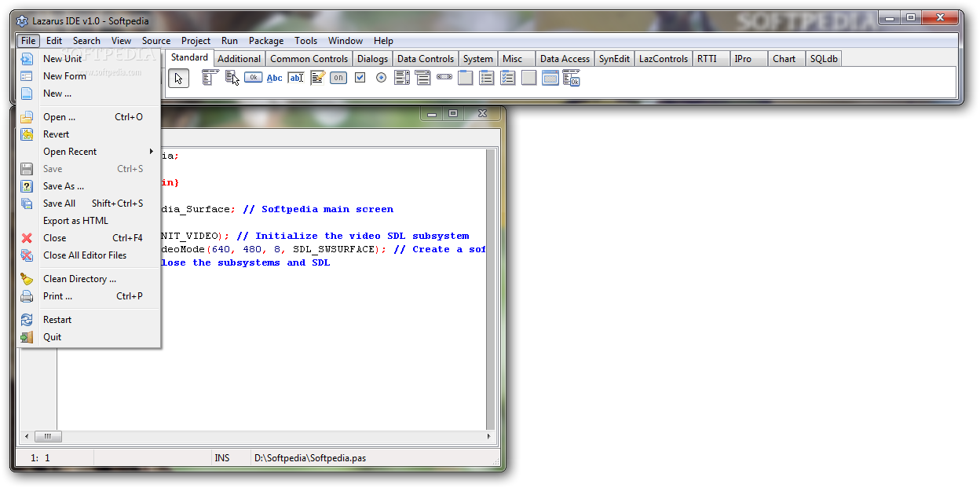Image resolution: width=980 pixels, height=488 pixels.
Task: Open the Search menu
Action: pos(86,41)
